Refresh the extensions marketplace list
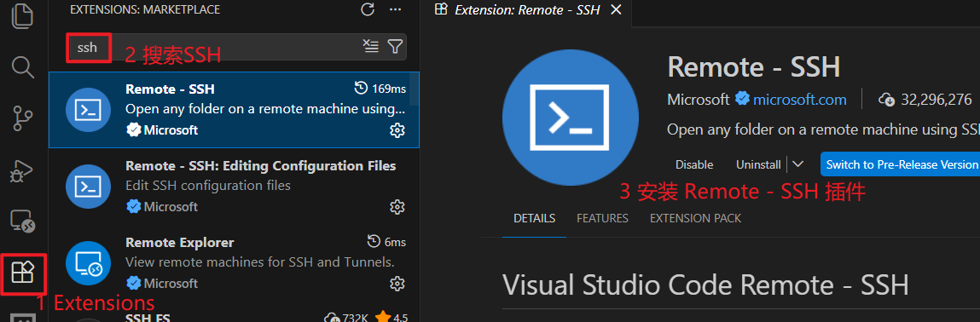This screenshot has height=322, width=980. point(368,9)
